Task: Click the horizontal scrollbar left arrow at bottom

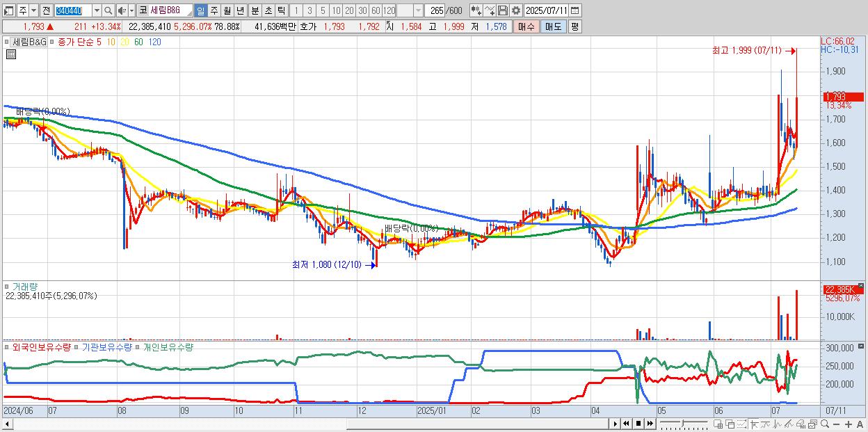Action: click(6, 423)
